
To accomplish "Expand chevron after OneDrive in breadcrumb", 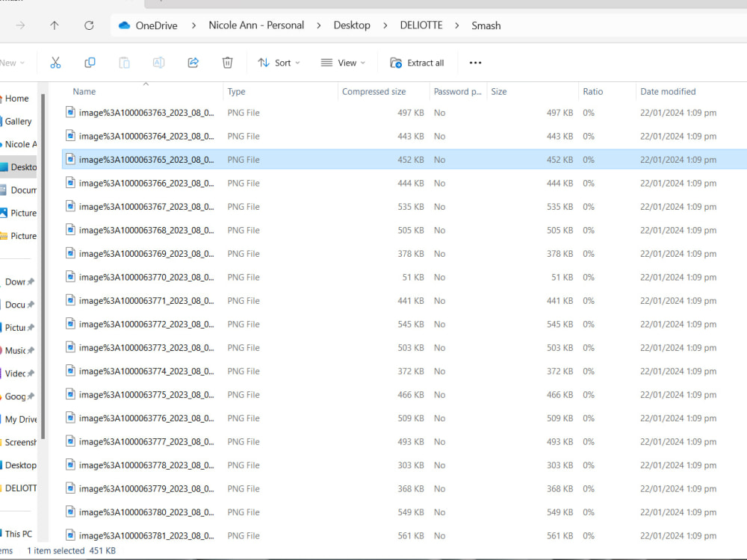I will point(193,25).
